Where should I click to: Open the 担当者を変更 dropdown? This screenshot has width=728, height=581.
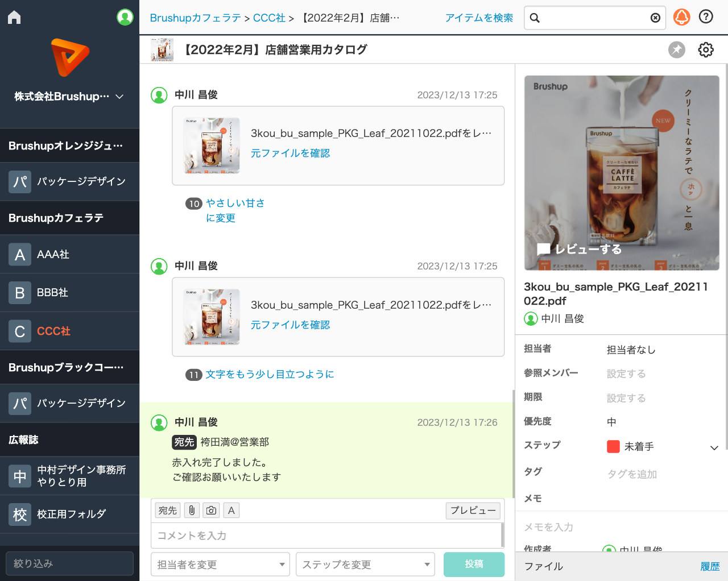click(220, 565)
